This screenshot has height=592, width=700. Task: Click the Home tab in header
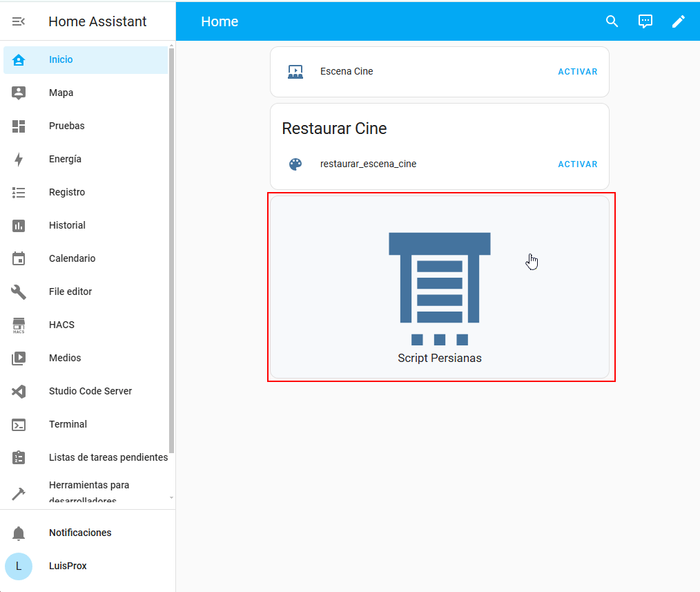(x=220, y=21)
